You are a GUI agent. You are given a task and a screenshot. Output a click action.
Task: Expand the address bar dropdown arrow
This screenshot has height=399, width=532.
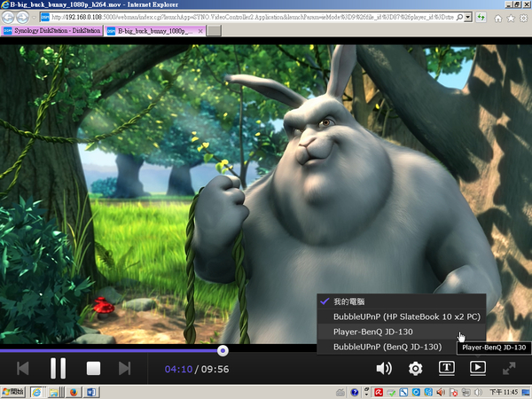[x=468, y=17]
